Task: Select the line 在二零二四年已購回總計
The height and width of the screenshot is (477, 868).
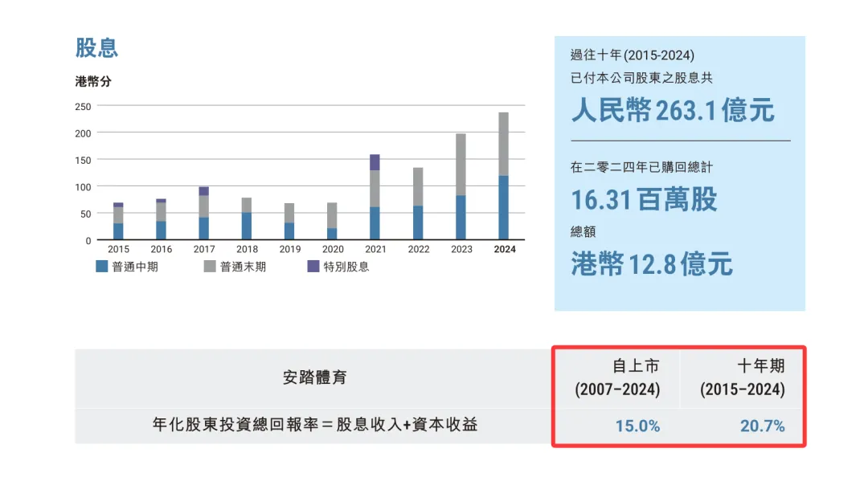Action: pyautogui.click(x=641, y=167)
